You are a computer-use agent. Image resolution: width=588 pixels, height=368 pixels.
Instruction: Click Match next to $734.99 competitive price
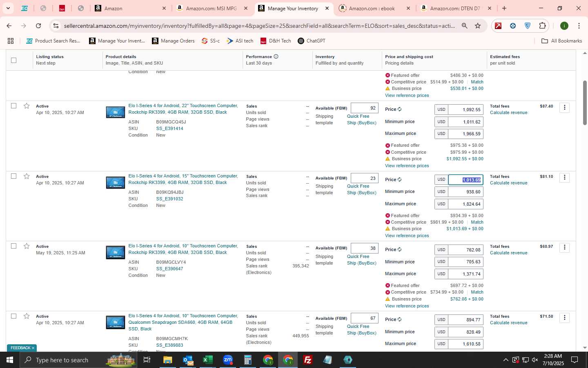click(477, 292)
